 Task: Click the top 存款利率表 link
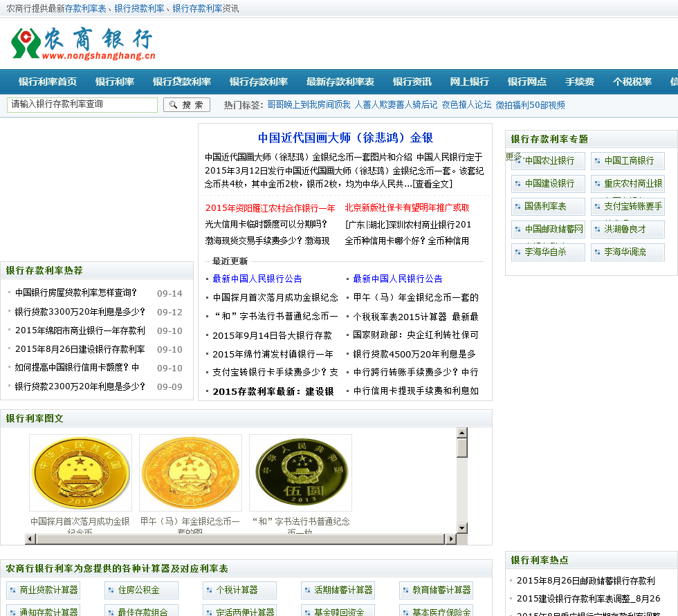[x=85, y=8]
